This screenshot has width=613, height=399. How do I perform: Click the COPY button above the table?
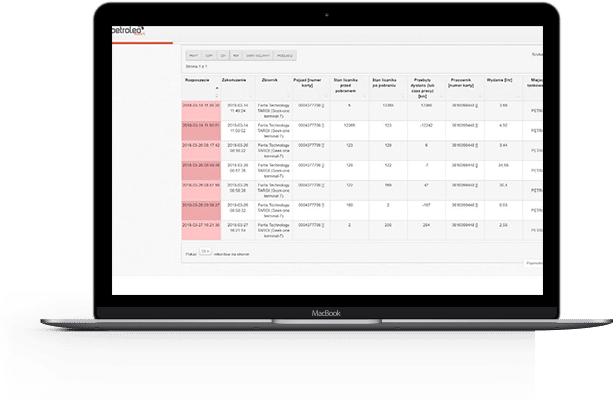pyautogui.click(x=209, y=56)
